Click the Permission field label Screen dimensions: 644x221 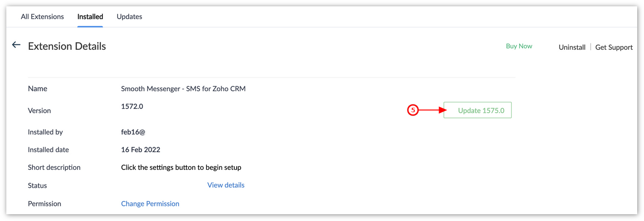pyautogui.click(x=44, y=203)
